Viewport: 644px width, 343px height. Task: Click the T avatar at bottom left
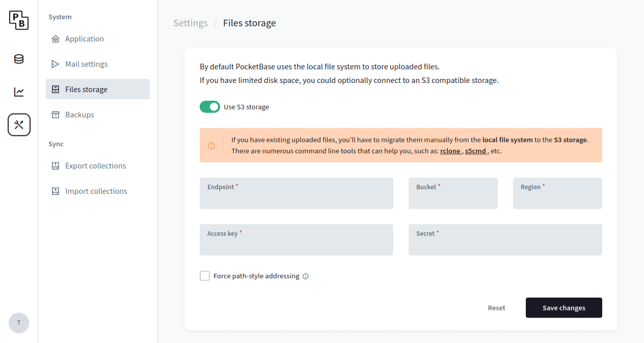[18, 323]
